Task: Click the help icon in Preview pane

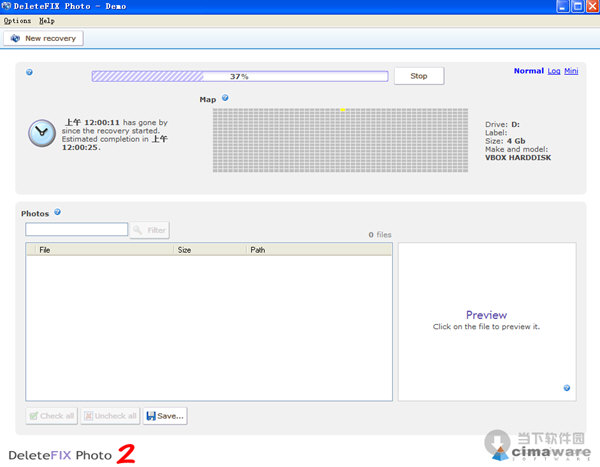Action: [567, 388]
